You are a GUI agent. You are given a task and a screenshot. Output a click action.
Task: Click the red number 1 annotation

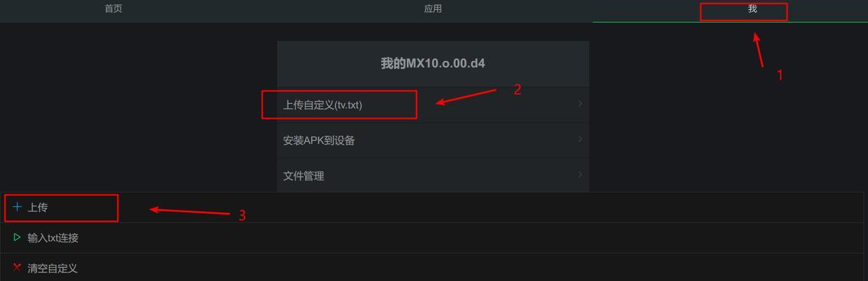(780, 75)
